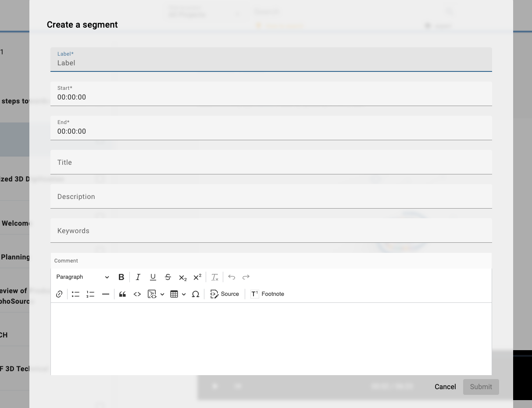532x408 pixels.
Task: Insert a link in the comment editor
Action: pyautogui.click(x=59, y=294)
